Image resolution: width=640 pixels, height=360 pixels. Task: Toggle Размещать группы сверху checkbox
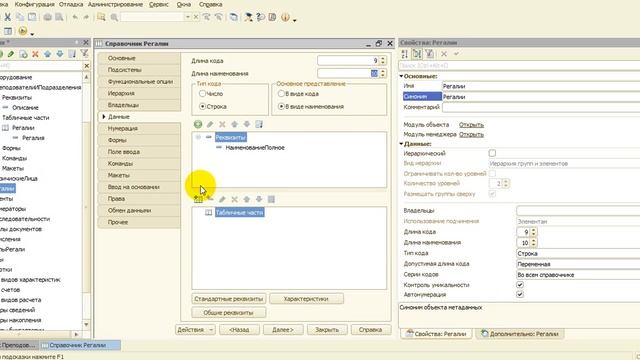pyautogui.click(x=492, y=194)
